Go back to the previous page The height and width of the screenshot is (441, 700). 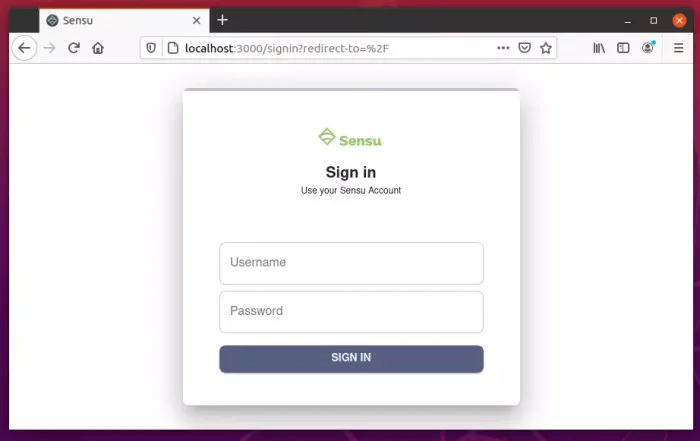point(24,48)
